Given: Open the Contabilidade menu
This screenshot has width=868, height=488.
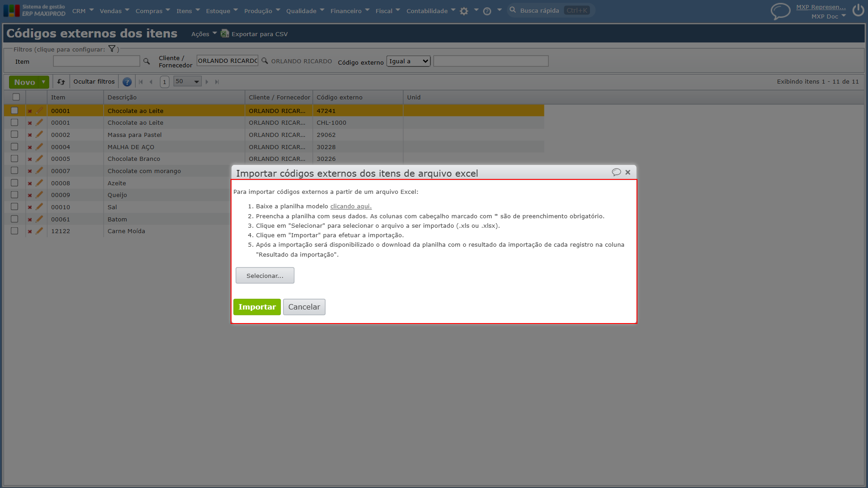Looking at the screenshot, I should [x=431, y=11].
